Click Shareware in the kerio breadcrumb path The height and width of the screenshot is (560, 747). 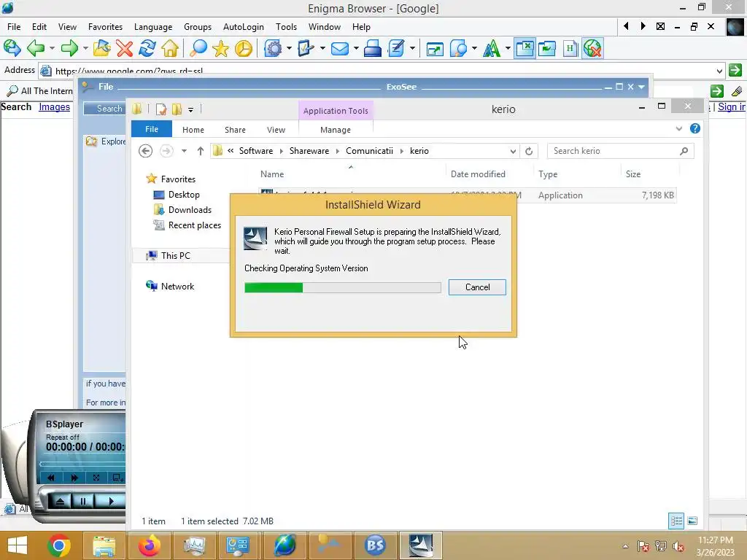click(309, 151)
